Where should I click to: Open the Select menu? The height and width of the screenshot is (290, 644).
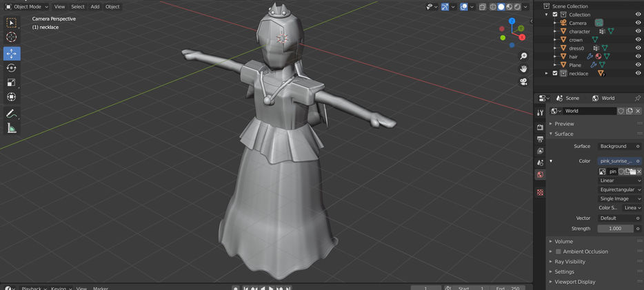click(x=78, y=7)
